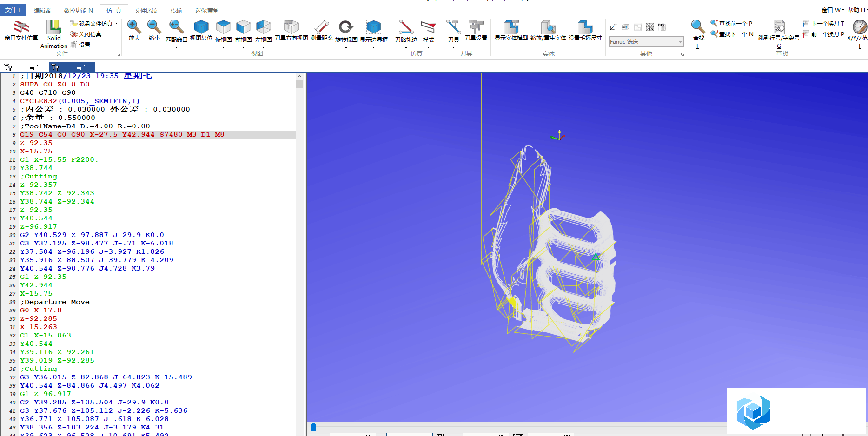Expand 匹配窗口 dropdown arrow
Image resolution: width=868 pixels, height=436 pixels.
176,47
